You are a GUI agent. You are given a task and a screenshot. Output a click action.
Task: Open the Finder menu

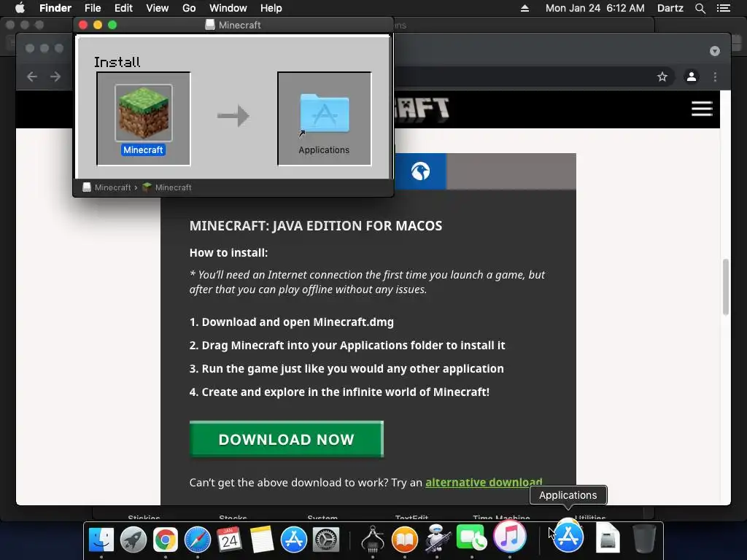[55, 8]
